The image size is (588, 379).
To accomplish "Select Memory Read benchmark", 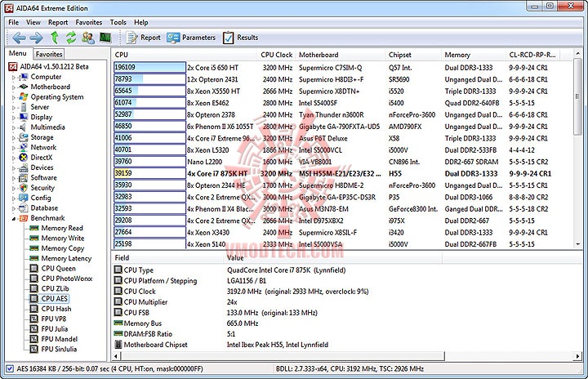I will pyautogui.click(x=62, y=228).
